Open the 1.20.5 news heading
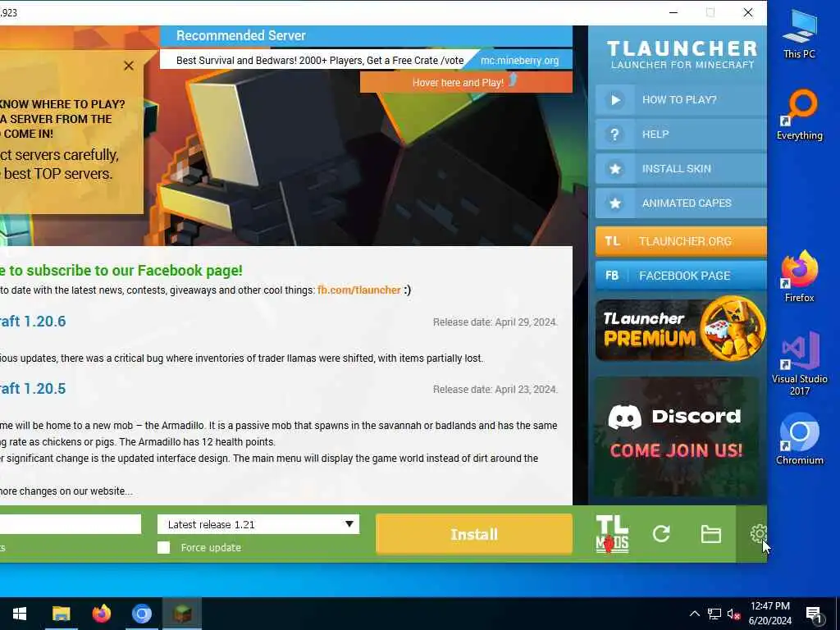 (33, 388)
